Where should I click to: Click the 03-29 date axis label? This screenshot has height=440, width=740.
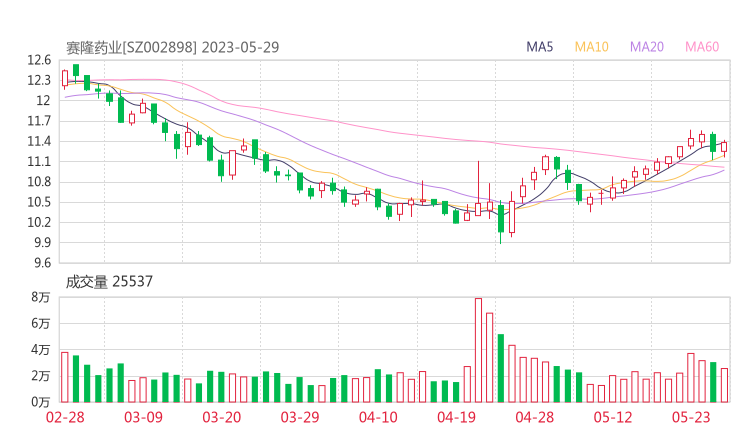coord(300,417)
